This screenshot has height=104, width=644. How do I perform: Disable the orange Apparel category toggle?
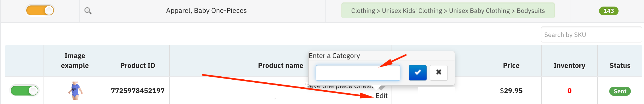(40, 11)
